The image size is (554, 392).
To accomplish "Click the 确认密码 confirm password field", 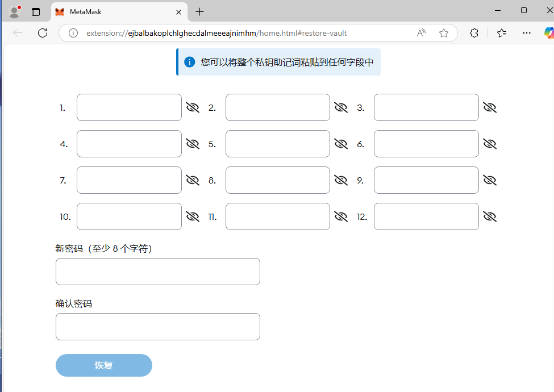I will pos(158,327).
